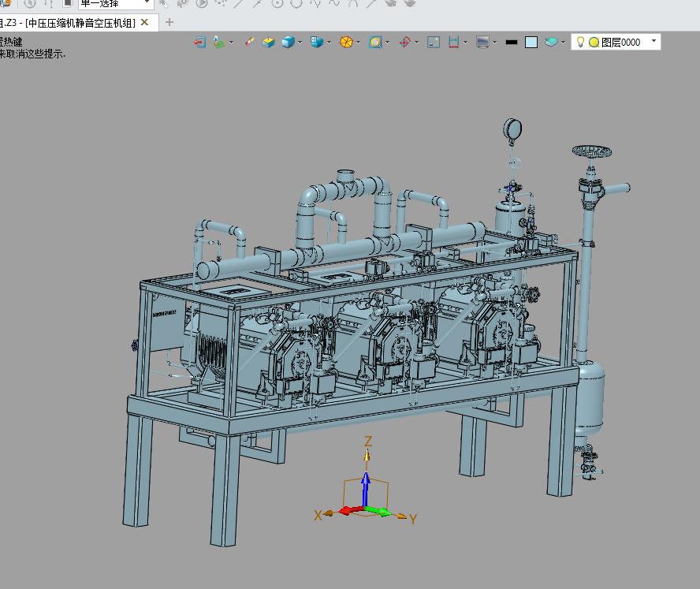Expand the shaded cube display mode dropdown

click(300, 43)
